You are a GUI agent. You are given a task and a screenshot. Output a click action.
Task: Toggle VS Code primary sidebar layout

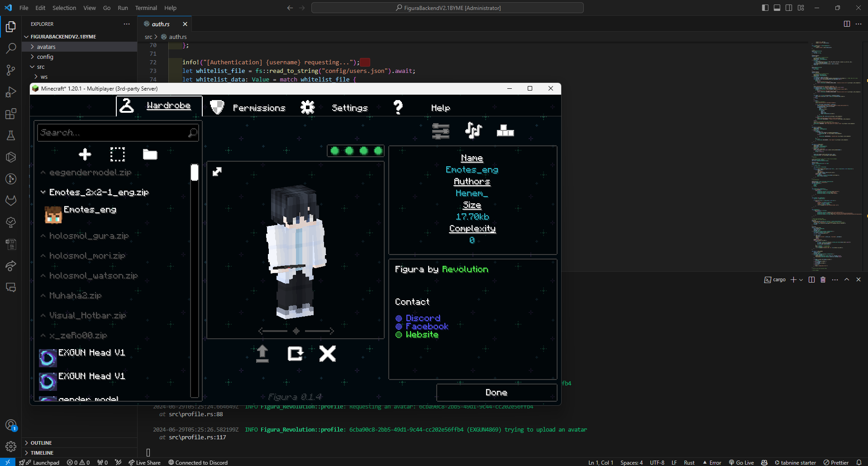(765, 8)
